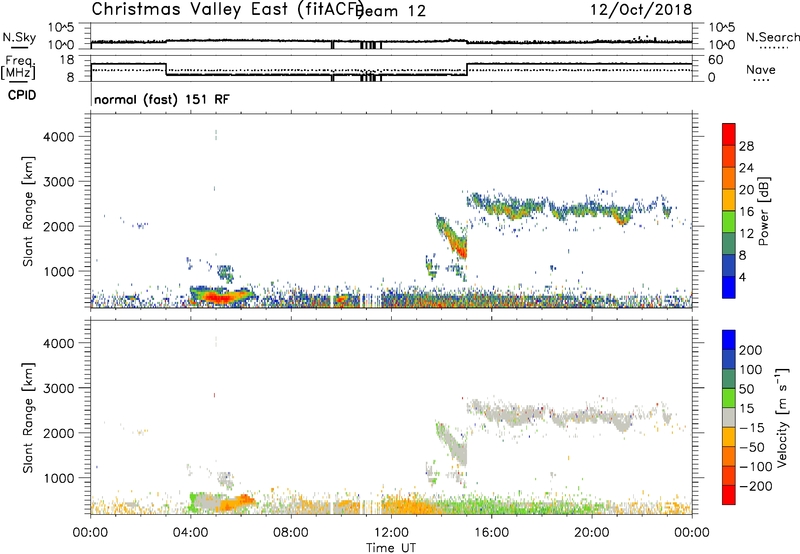This screenshot has height=554, width=800.
Task: Click the 'Power [dB]' color bar label
Action: (x=764, y=211)
